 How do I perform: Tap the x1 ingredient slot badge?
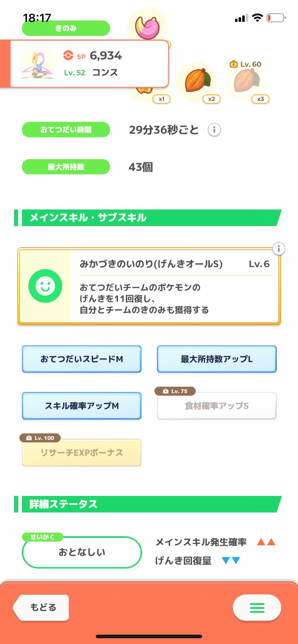[161, 99]
